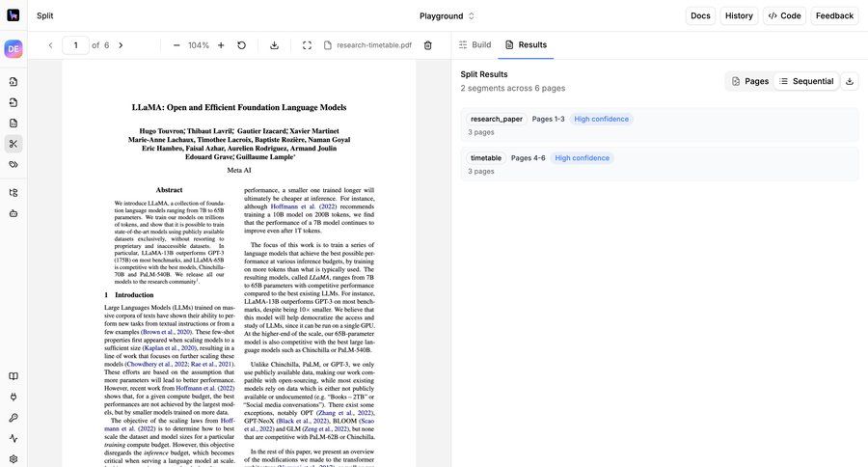Screen dimensions: 868x467
Task: Open the Docs button
Action: 700,15
